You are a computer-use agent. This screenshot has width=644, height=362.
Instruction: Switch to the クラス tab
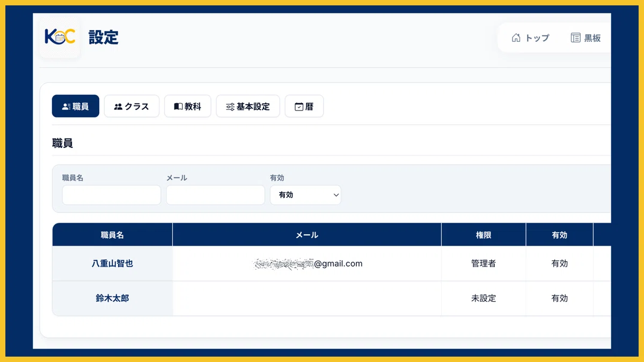point(131,106)
